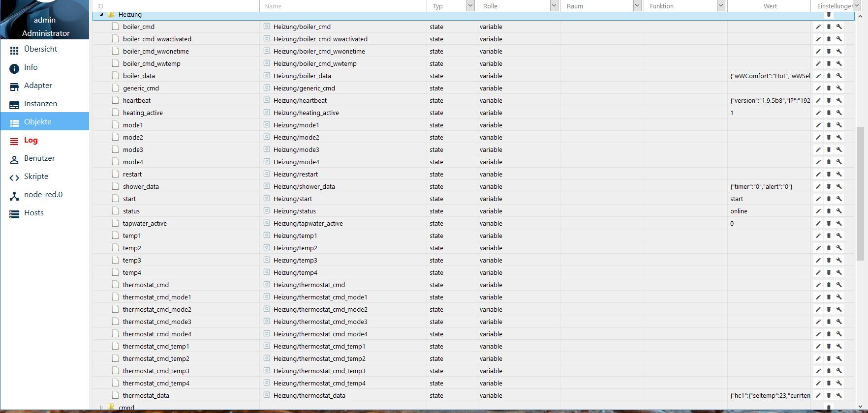Open the Raum filter dropdown
Viewport: 868px width, 413px height.
pos(637,6)
